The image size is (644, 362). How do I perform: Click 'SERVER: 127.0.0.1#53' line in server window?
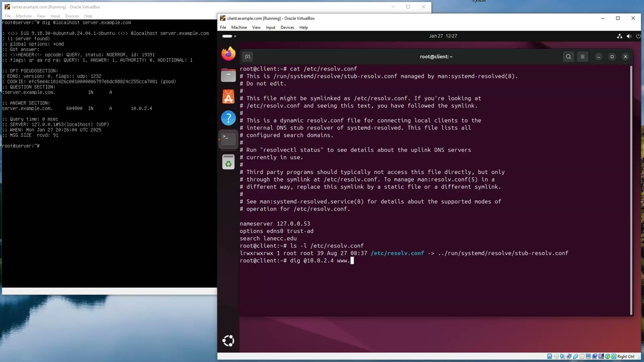point(55,125)
